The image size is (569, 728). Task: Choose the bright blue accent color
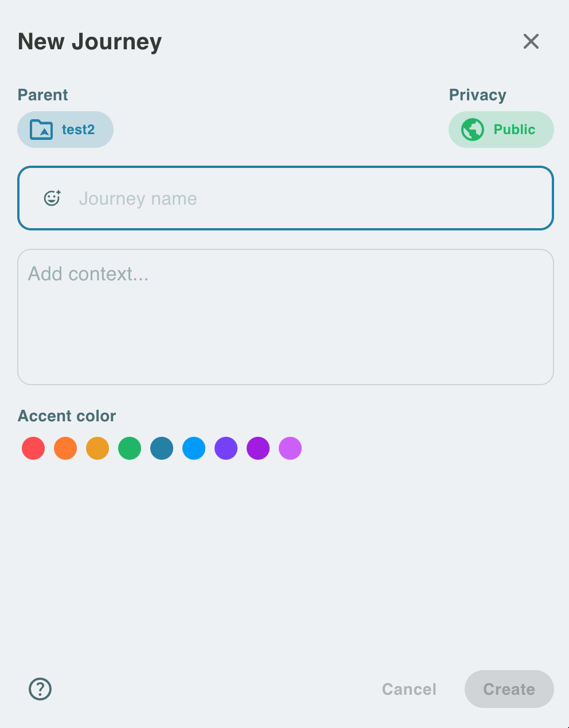pos(194,448)
